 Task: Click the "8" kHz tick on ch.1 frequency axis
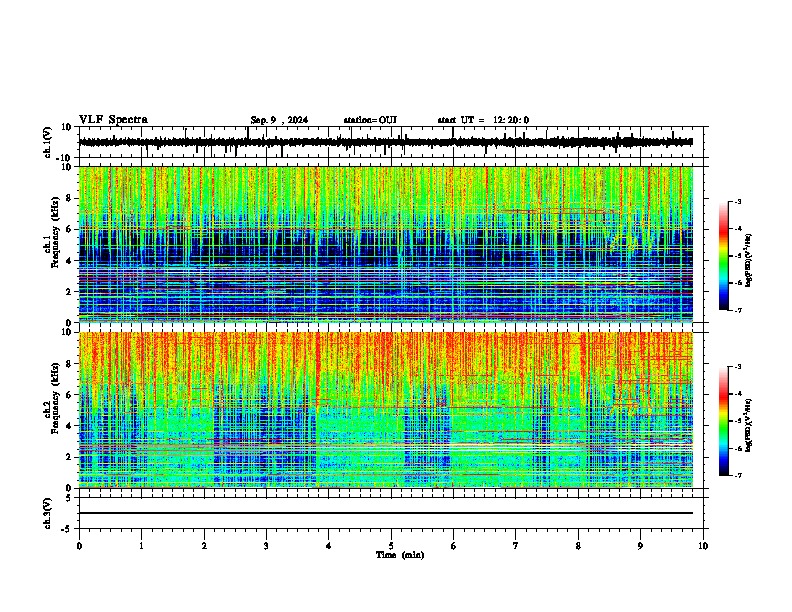pos(70,198)
